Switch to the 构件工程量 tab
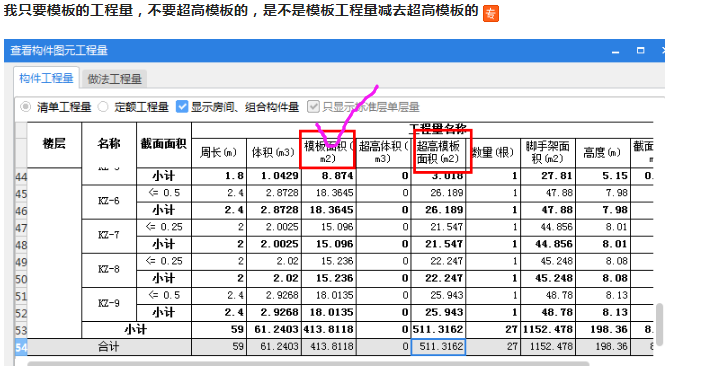The image size is (705, 366). tap(46, 78)
